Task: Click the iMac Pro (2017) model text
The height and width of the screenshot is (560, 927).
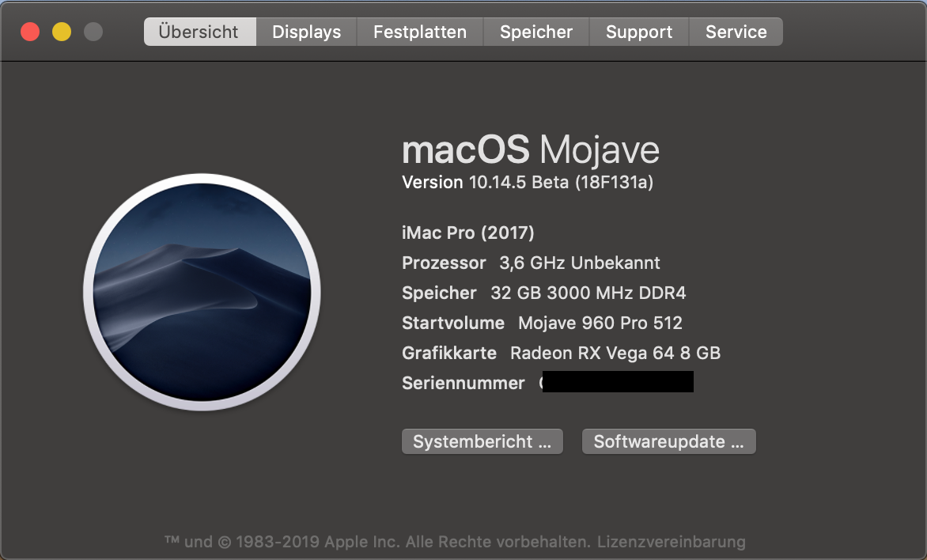Action: (x=467, y=233)
